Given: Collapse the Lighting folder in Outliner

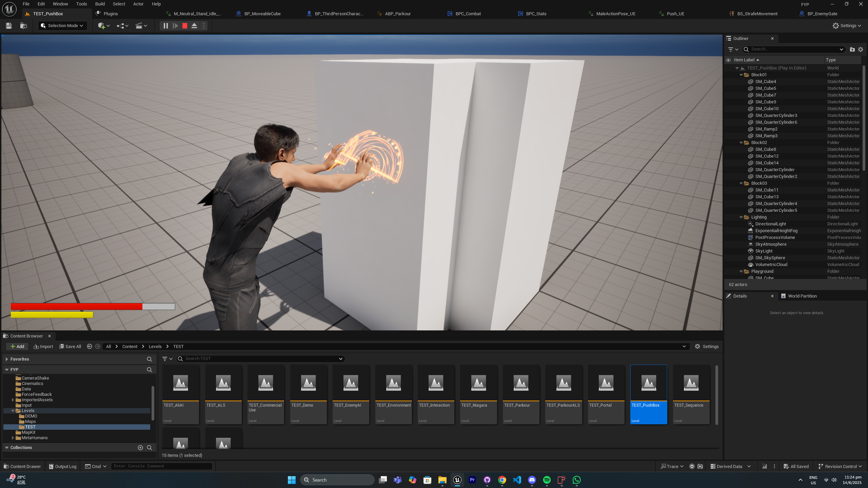Looking at the screenshot, I should (741, 217).
